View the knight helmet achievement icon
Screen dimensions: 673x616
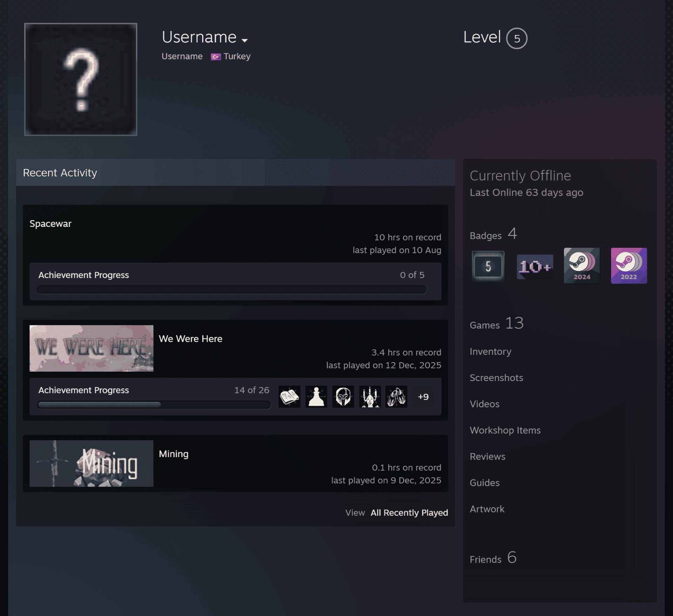343,397
